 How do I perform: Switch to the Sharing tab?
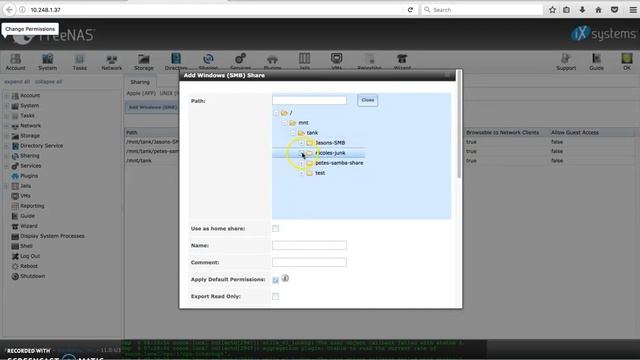click(140, 82)
